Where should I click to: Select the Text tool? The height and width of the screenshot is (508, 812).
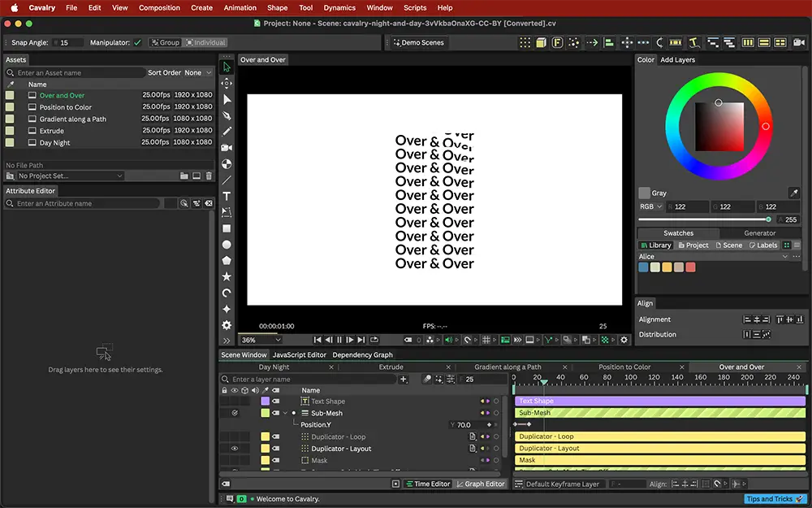point(227,197)
